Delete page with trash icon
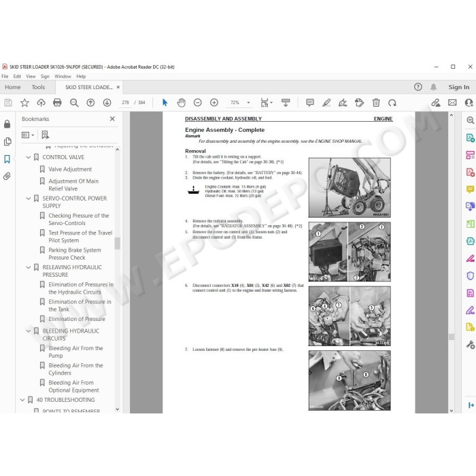This screenshot has height=476, width=476. tap(376, 103)
